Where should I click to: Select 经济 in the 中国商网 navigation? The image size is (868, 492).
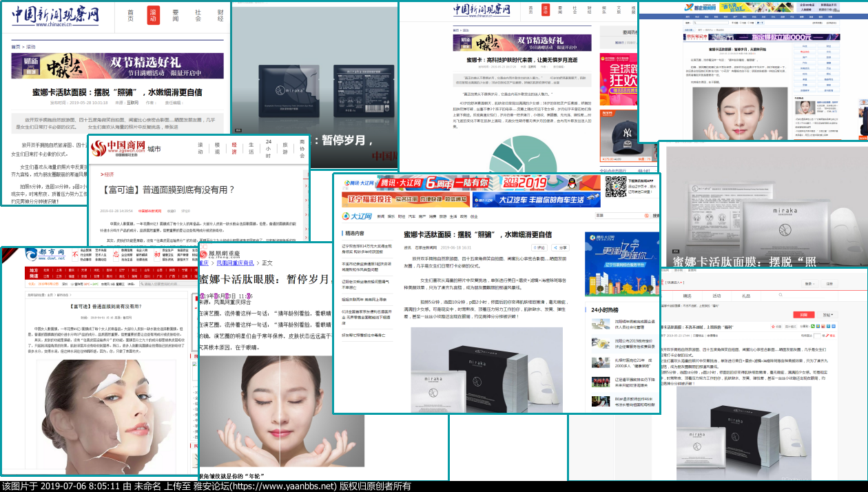click(234, 149)
